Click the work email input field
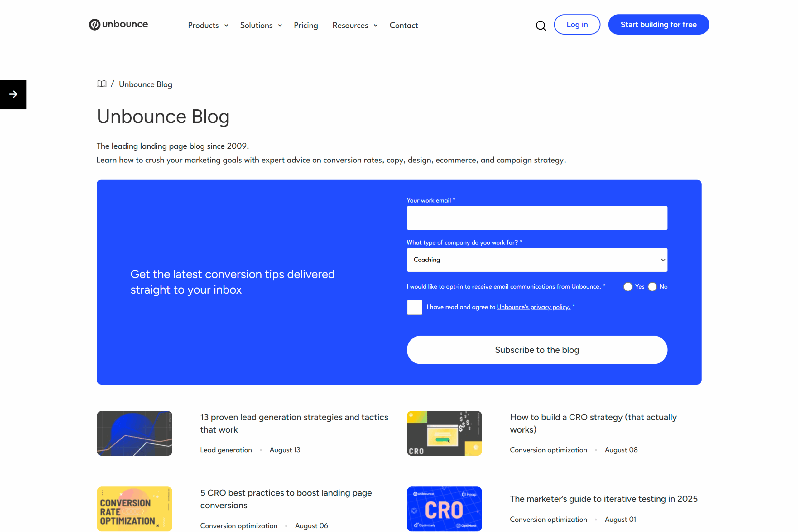Image resolution: width=798 pixels, height=532 pixels. click(x=537, y=218)
